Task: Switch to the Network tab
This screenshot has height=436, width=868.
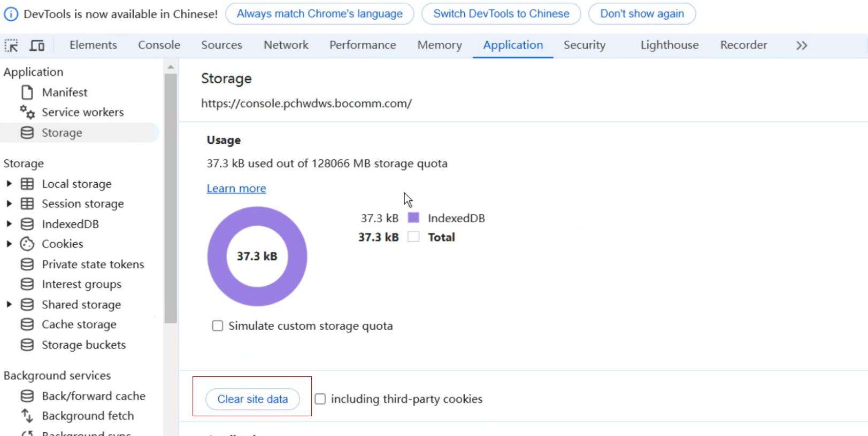Action: [x=286, y=45]
